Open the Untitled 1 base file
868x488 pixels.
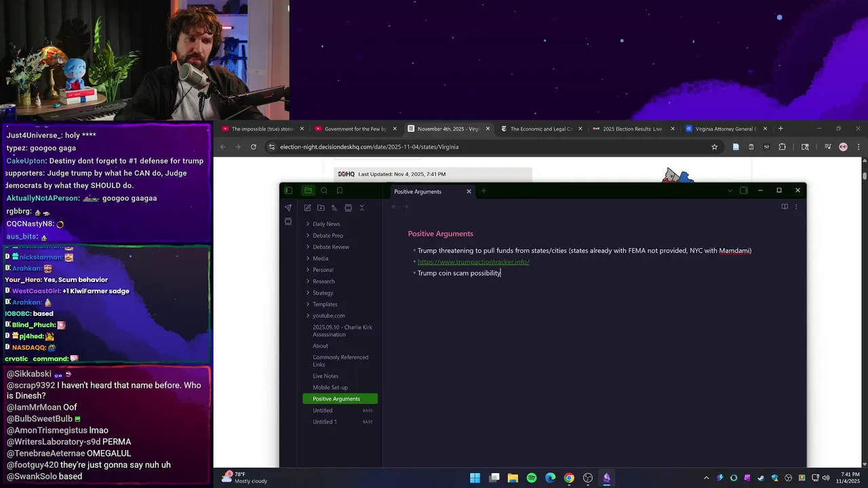(340, 422)
